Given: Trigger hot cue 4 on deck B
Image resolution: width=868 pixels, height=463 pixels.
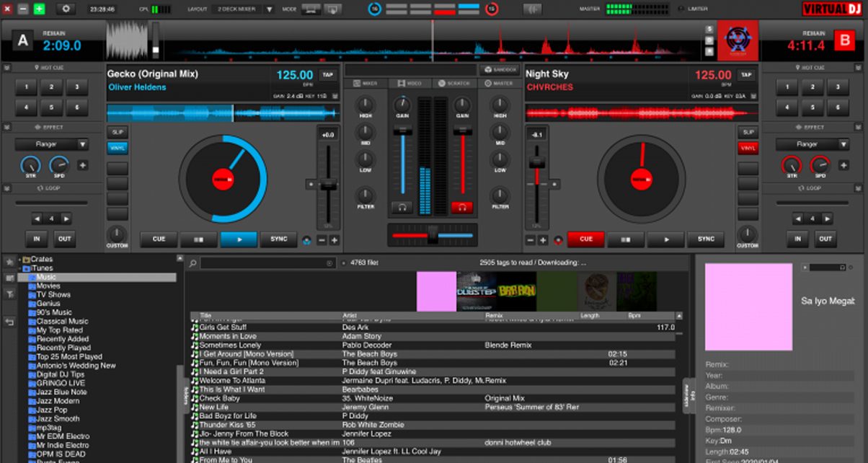Looking at the screenshot, I should coord(789,109).
